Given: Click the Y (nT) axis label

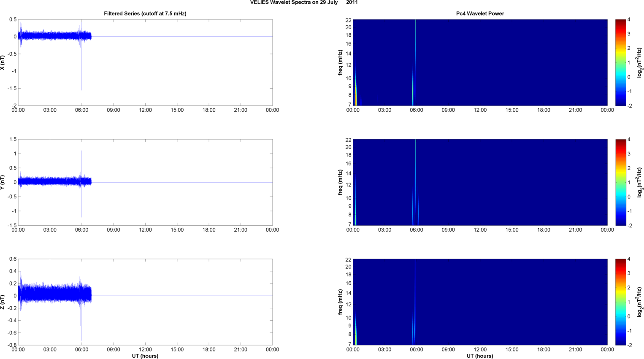Looking at the screenshot, I should pyautogui.click(x=3, y=182).
